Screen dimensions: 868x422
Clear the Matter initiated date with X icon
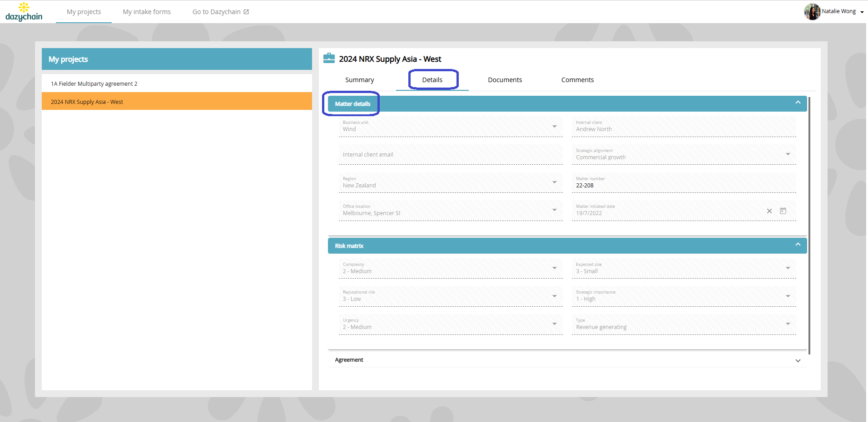[769, 211]
